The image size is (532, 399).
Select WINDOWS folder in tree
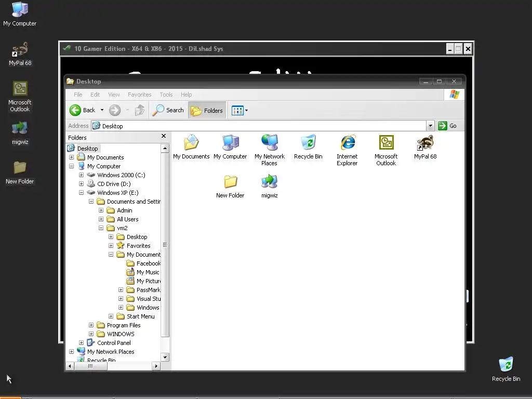[x=121, y=334]
